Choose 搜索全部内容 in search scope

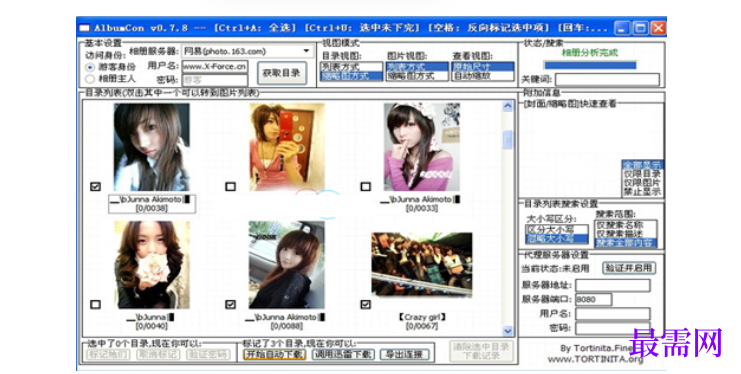click(x=625, y=243)
